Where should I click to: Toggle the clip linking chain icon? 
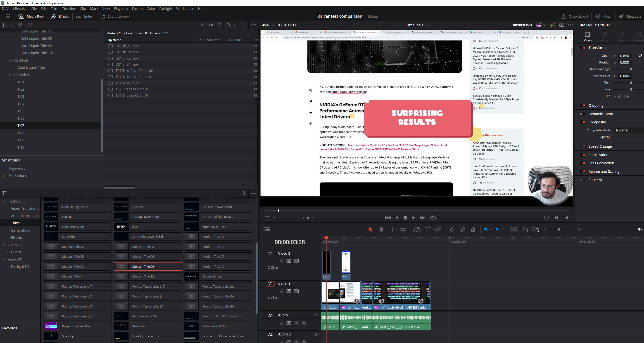point(462,229)
